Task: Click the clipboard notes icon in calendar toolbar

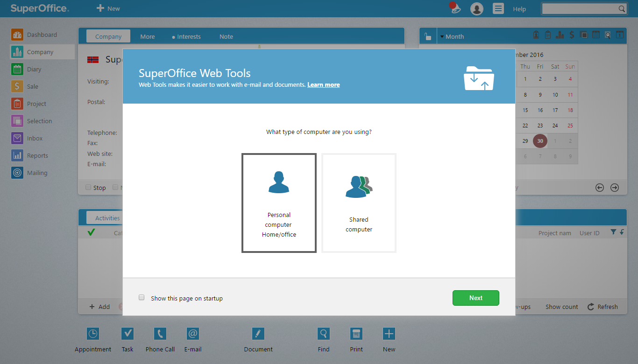Action: pos(548,35)
